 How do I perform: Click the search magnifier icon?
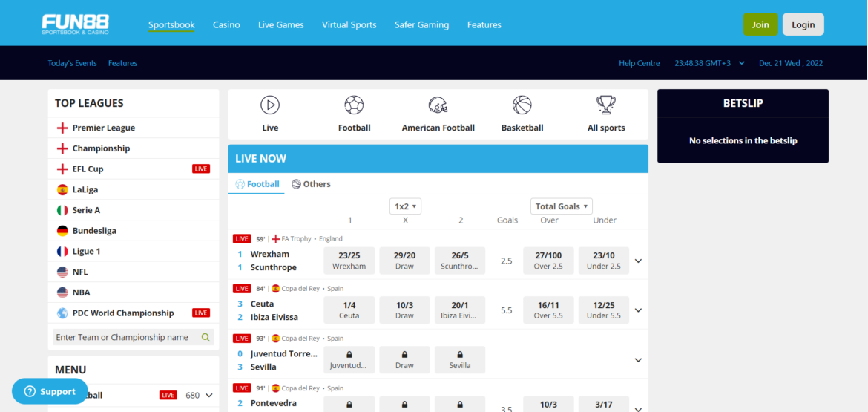click(x=206, y=337)
